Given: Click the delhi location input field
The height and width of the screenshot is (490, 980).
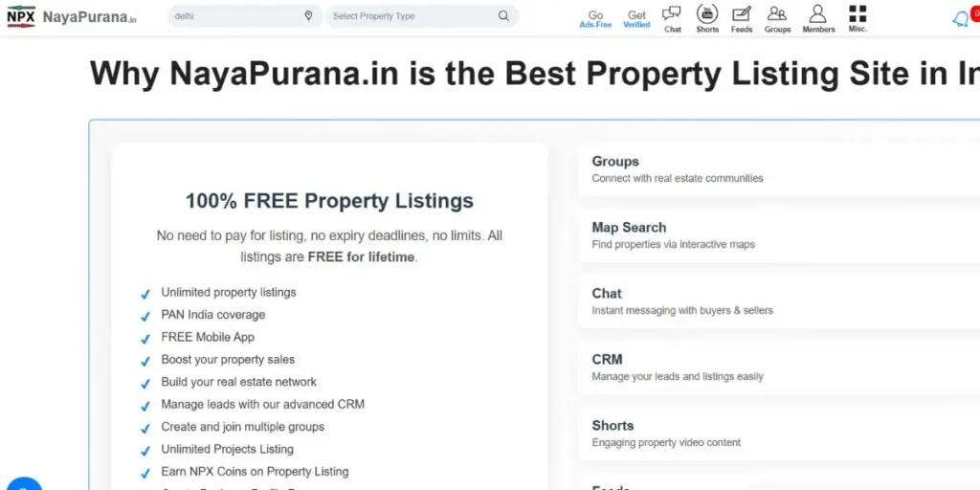Looking at the screenshot, I should click(244, 16).
